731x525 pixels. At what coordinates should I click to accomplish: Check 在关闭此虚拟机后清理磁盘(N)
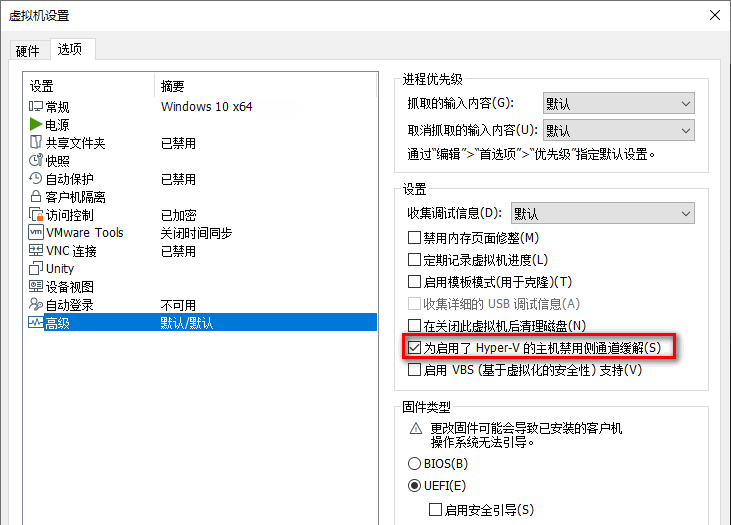[414, 325]
